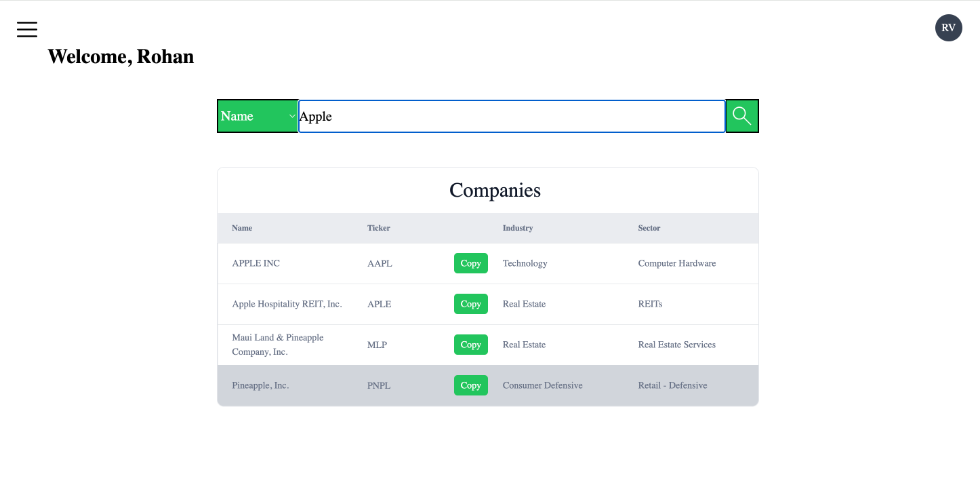Select Real Estate industry in MLP row
This screenshot has width=980, height=504.
(524, 345)
